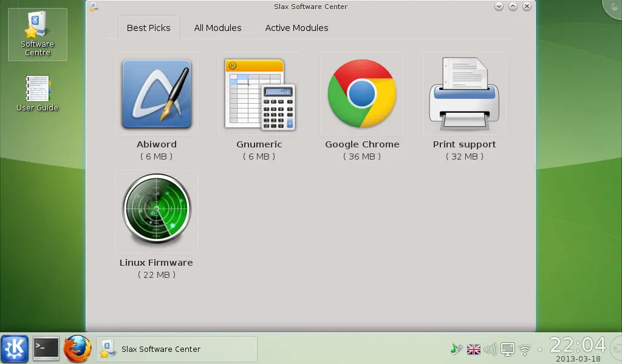Open the KDE application launcher menu
622x364 pixels.
[x=15, y=349]
